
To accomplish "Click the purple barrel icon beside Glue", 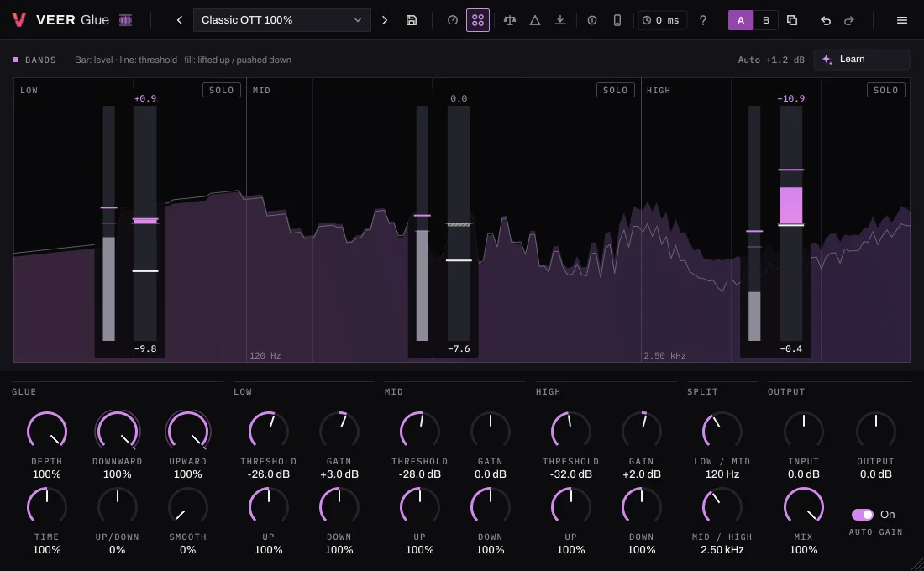I will tap(125, 20).
